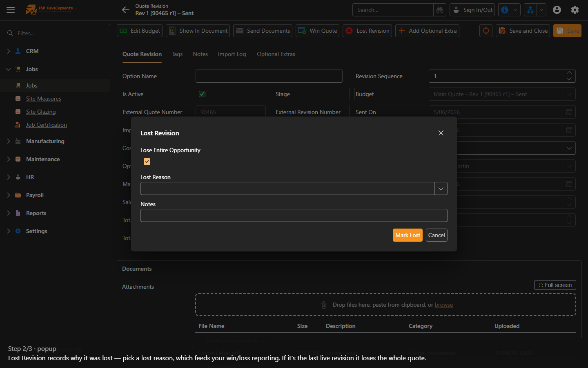Toggle the Is Active checkbox
Screen dimensions: 588x368
click(202, 94)
